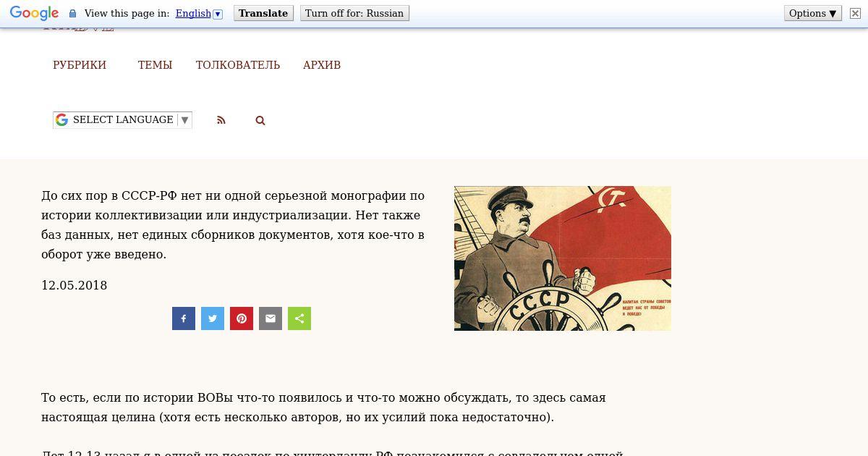Share the article on Twitter
The width and height of the screenshot is (868, 456).
pos(213,318)
